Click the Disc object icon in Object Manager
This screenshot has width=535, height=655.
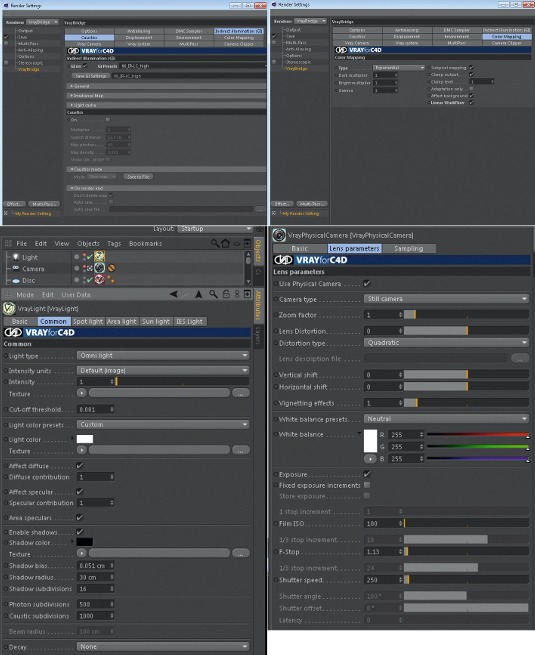(x=15, y=280)
